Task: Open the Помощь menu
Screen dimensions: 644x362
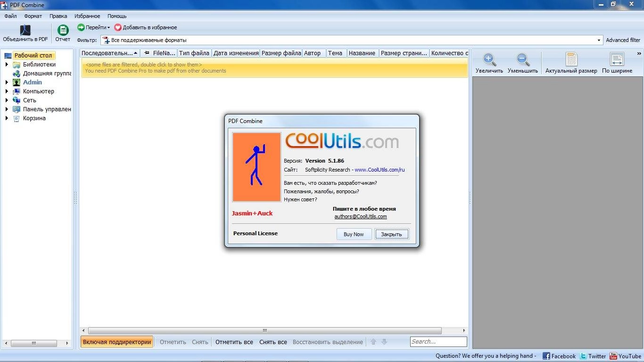Action: [x=117, y=16]
